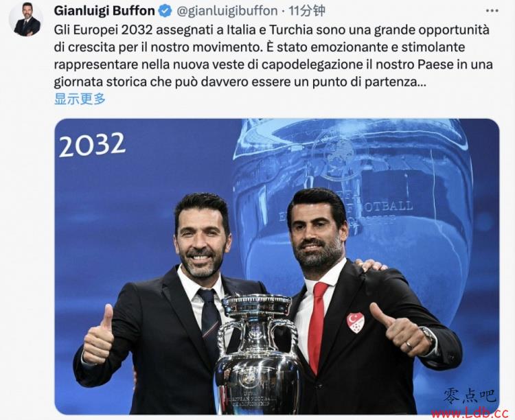
Task: Click the Turkish federation crest on jacket
Action: (356, 323)
